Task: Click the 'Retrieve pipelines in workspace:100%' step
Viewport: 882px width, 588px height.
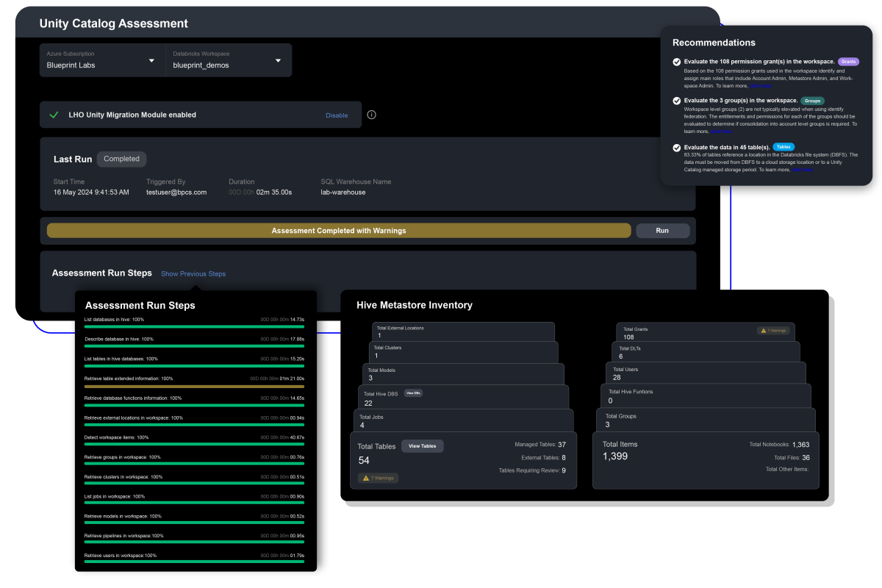Action: tap(124, 536)
